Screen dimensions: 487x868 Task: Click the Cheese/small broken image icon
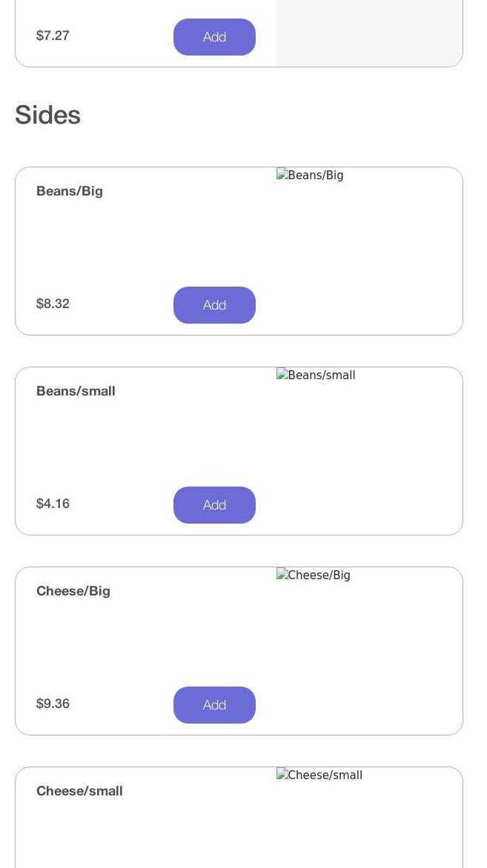(282, 775)
